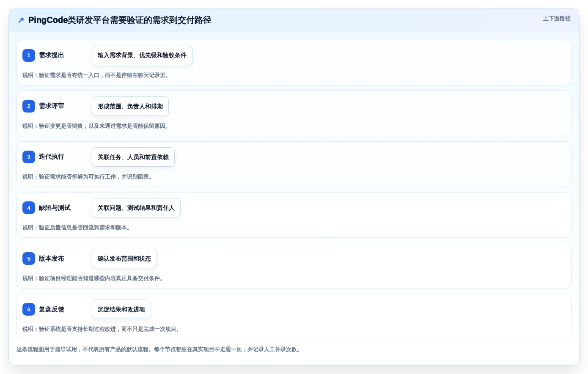This screenshot has height=374, width=588.
Task: Click the 沉淀结果和改进项 chip
Action: tap(121, 309)
